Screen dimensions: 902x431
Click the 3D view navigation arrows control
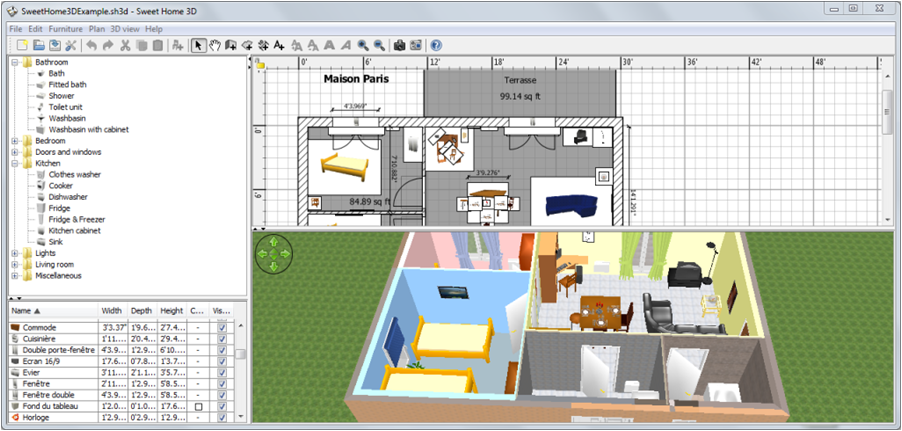[x=274, y=253]
